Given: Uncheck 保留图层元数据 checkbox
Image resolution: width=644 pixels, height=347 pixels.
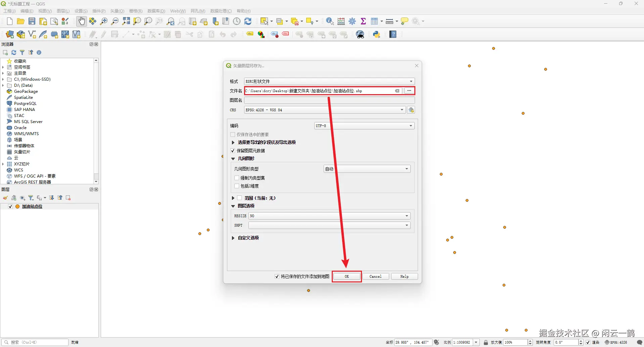Looking at the screenshot, I should click(233, 151).
